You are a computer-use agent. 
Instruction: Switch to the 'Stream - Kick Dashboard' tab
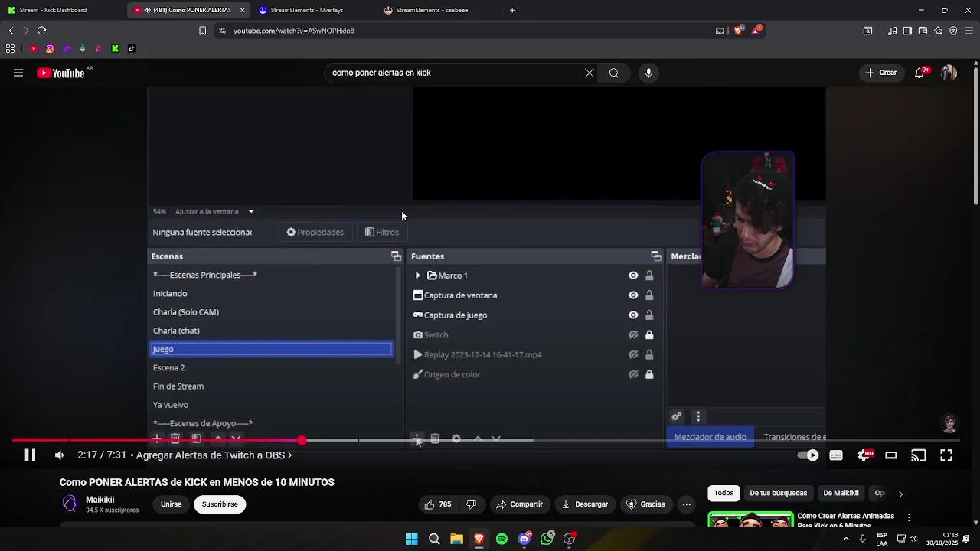point(61,10)
